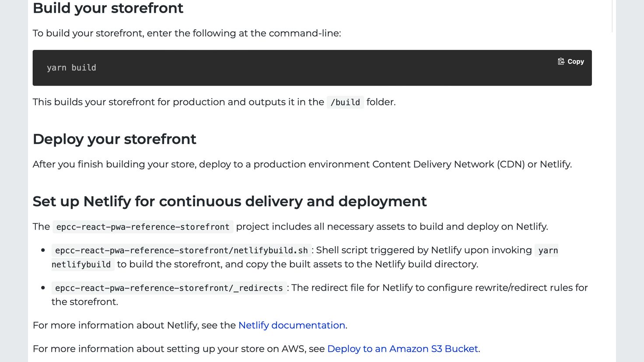The image size is (644, 362).
Task: Open the Netlify documentation link
Action: pos(292,325)
